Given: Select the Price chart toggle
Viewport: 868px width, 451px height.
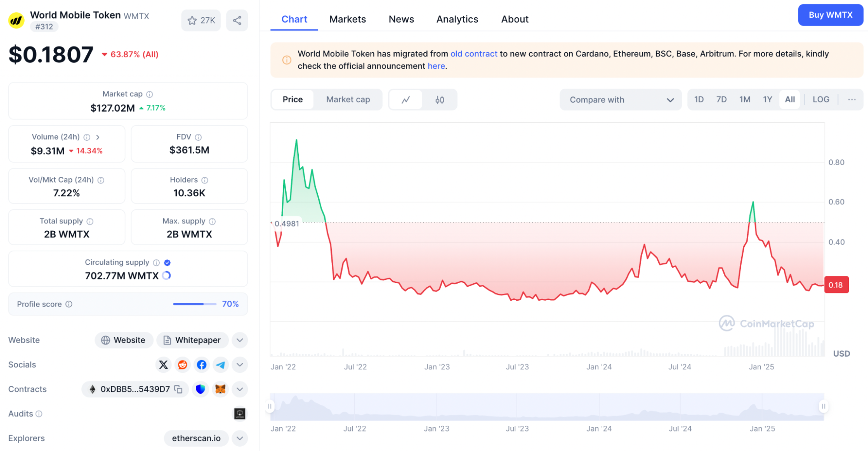Looking at the screenshot, I should coord(293,99).
